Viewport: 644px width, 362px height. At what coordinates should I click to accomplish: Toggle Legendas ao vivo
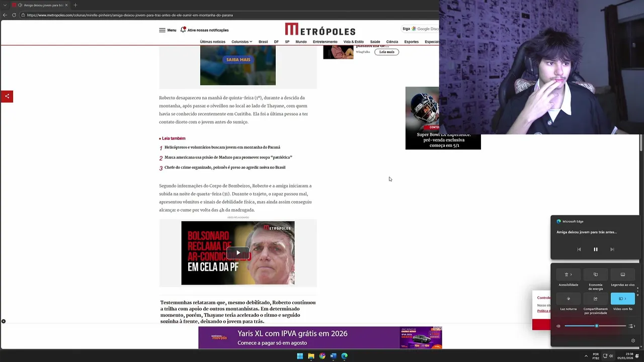coord(623,275)
